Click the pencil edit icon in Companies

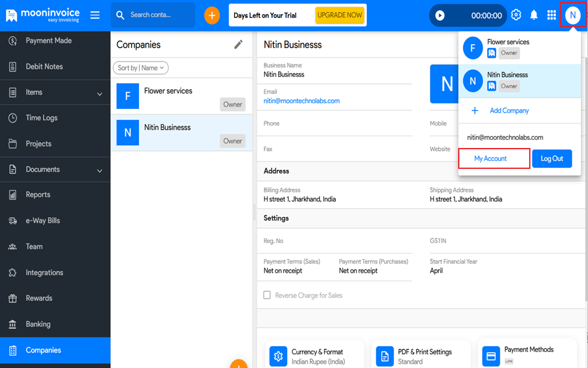coord(238,44)
